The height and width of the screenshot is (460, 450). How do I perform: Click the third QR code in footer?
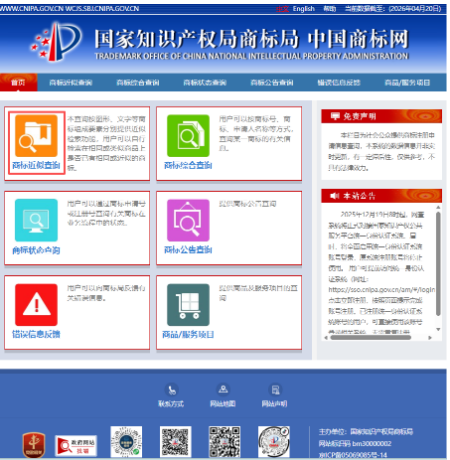[225, 442]
